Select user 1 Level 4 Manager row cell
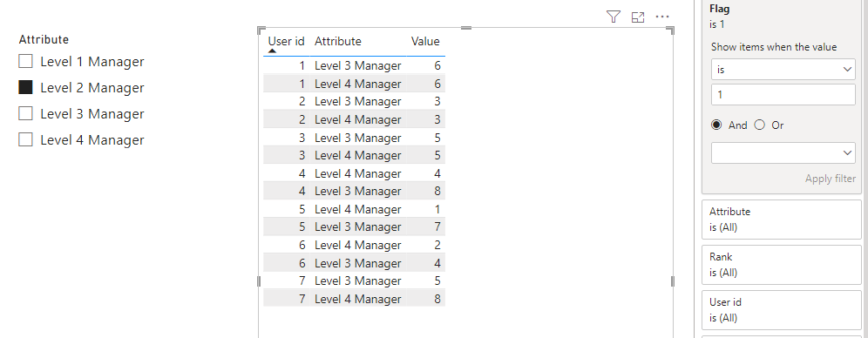 [x=357, y=84]
